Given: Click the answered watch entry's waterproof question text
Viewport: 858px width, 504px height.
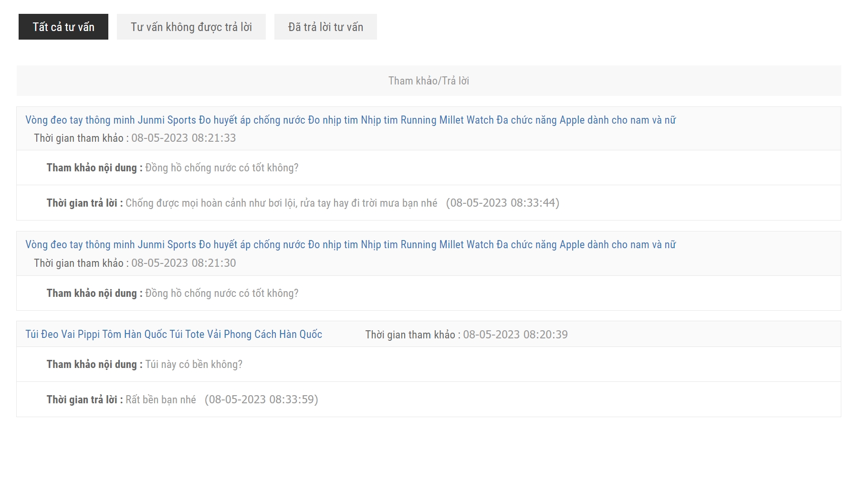Looking at the screenshot, I should pyautogui.click(x=221, y=168).
